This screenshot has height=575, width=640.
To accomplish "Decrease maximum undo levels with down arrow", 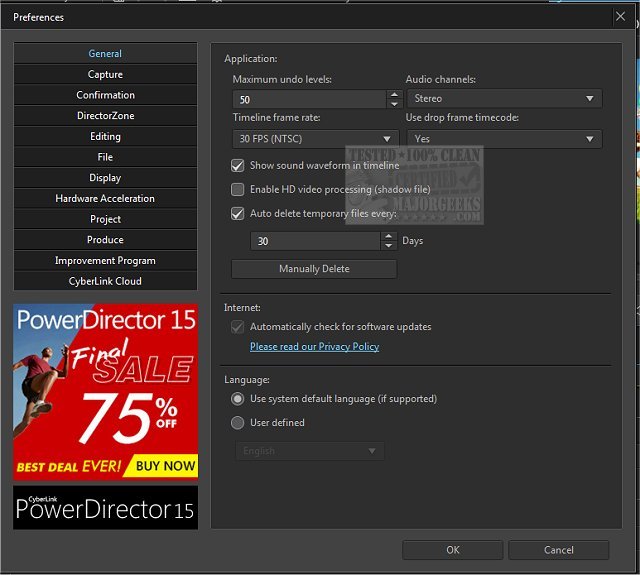I will coord(393,103).
